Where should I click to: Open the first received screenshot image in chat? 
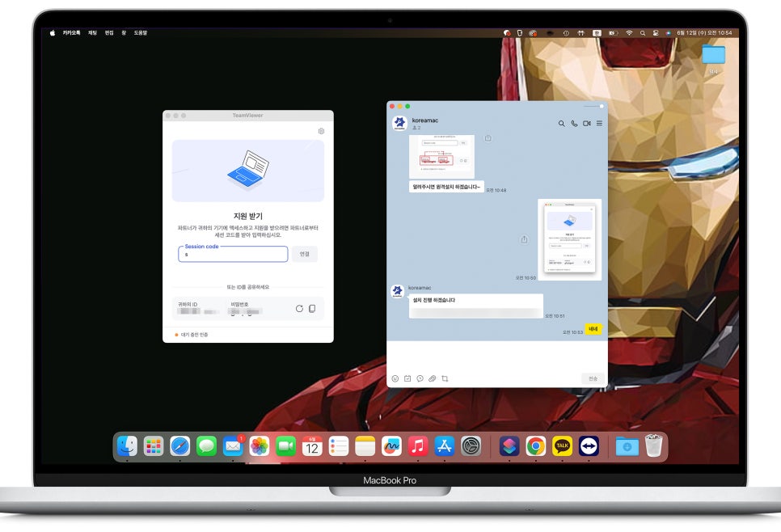(441, 156)
